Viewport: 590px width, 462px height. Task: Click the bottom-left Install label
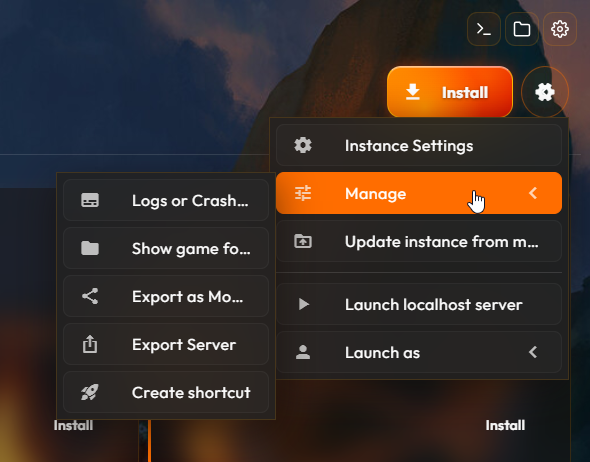pyautogui.click(x=73, y=426)
